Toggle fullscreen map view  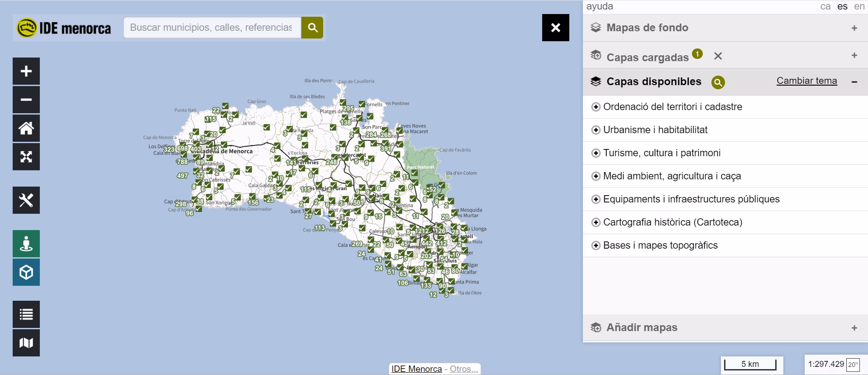pyautogui.click(x=26, y=157)
